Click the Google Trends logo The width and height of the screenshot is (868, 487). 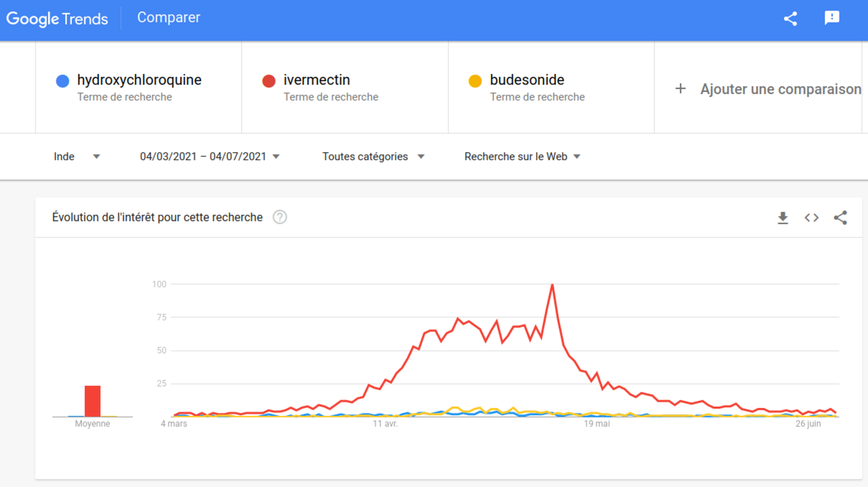57,19
